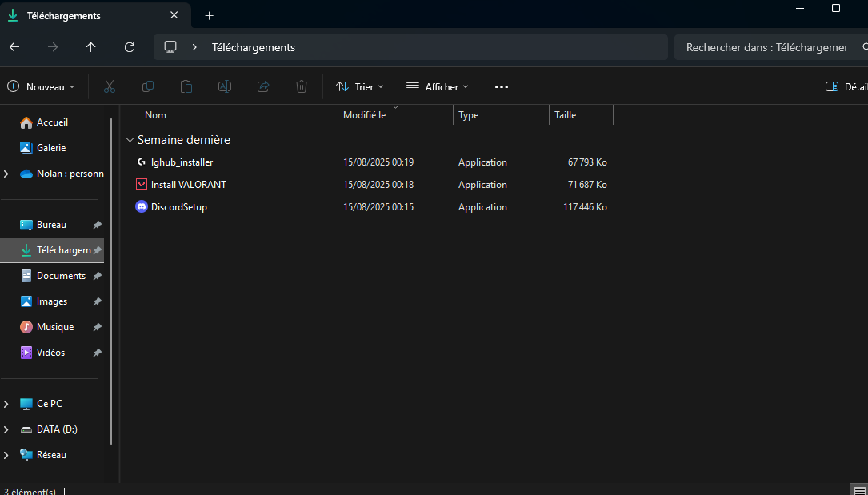Click the size value 117 446 Ko
This screenshot has height=495, width=868.
(585, 207)
